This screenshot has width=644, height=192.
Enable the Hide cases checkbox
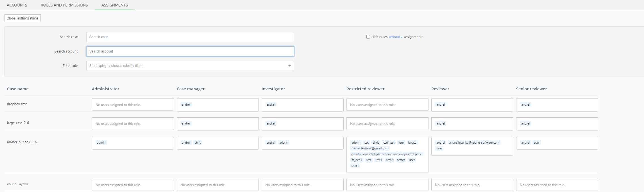pos(368,37)
